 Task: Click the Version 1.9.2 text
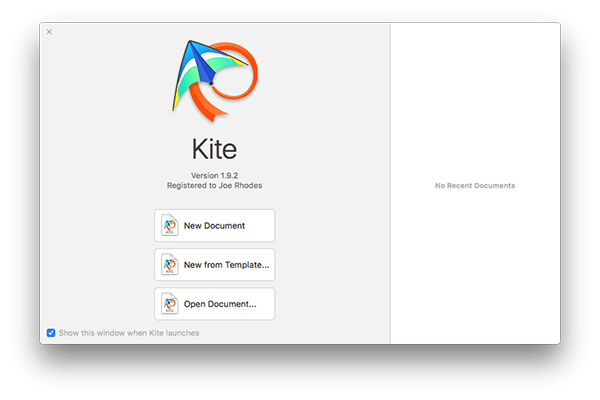click(214, 176)
